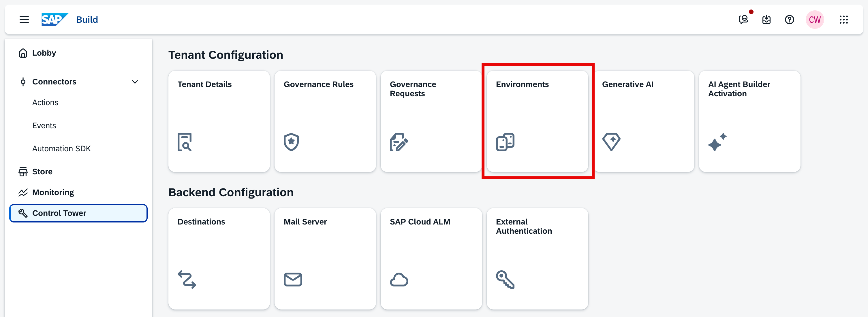Image resolution: width=868 pixels, height=317 pixels.
Task: Open Automation SDK in sidebar
Action: pyautogui.click(x=61, y=149)
